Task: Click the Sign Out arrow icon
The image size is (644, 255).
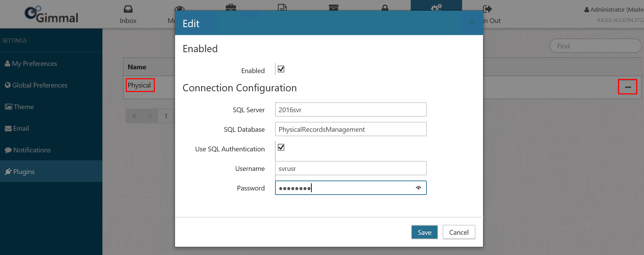Action: tap(487, 9)
